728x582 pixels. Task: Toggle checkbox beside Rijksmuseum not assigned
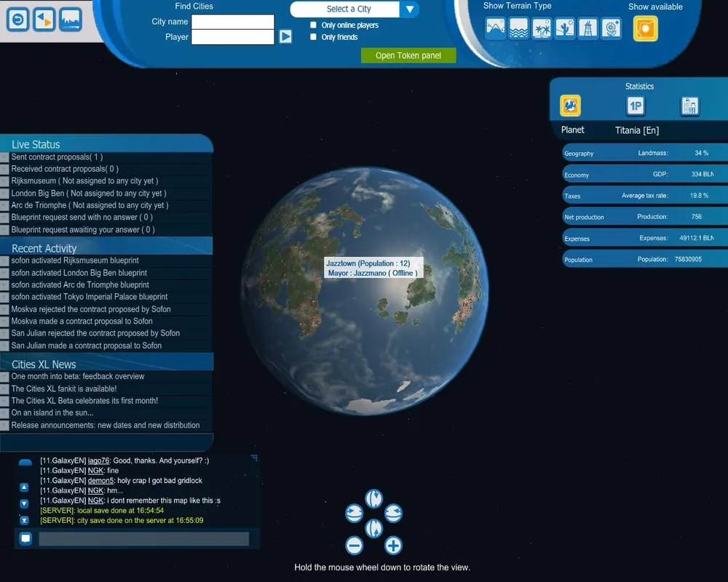point(4,181)
